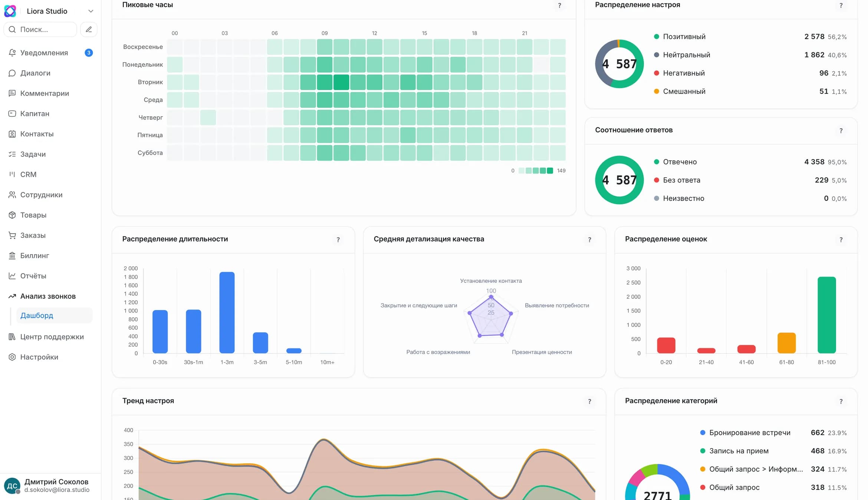868x500 pixels.
Task: Click the Анализ звонков trend icon
Action: click(12, 296)
